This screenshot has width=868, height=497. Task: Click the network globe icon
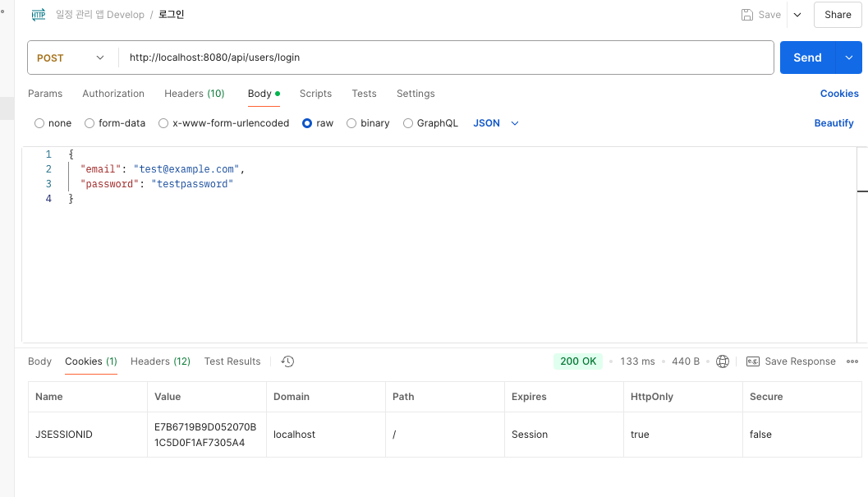click(723, 361)
